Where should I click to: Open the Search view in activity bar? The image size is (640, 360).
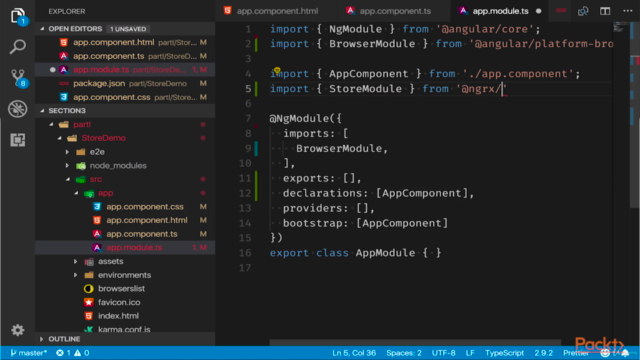pyautogui.click(x=18, y=47)
